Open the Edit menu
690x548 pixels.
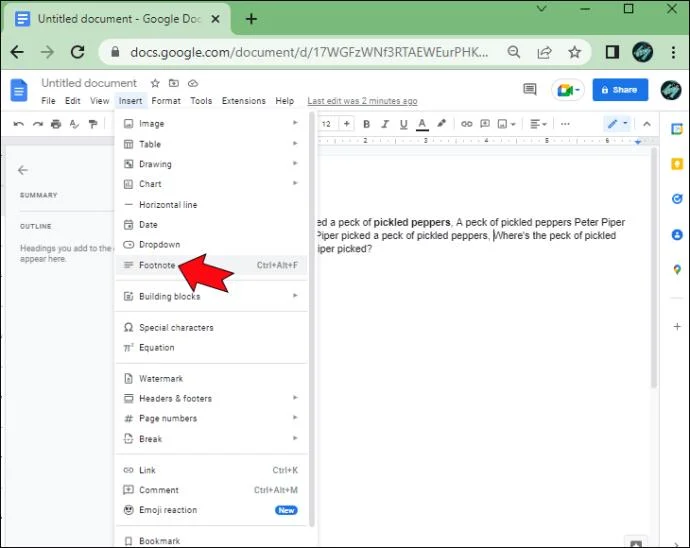click(73, 101)
